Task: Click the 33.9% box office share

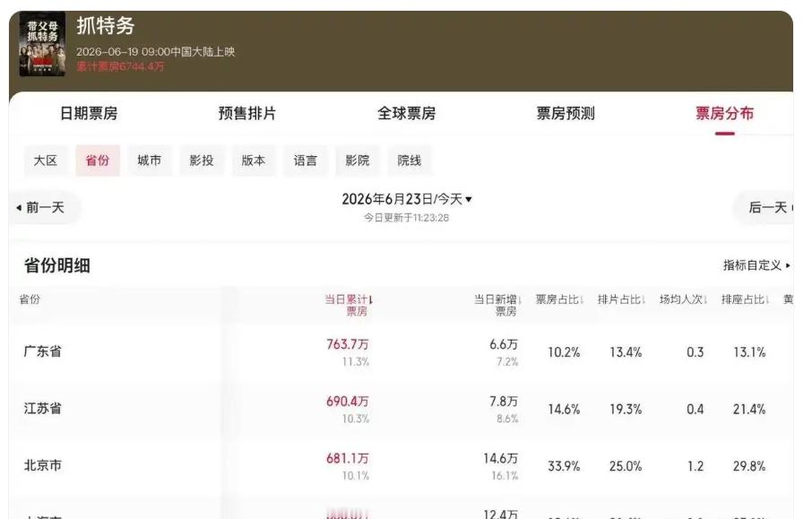Action: pos(564,466)
